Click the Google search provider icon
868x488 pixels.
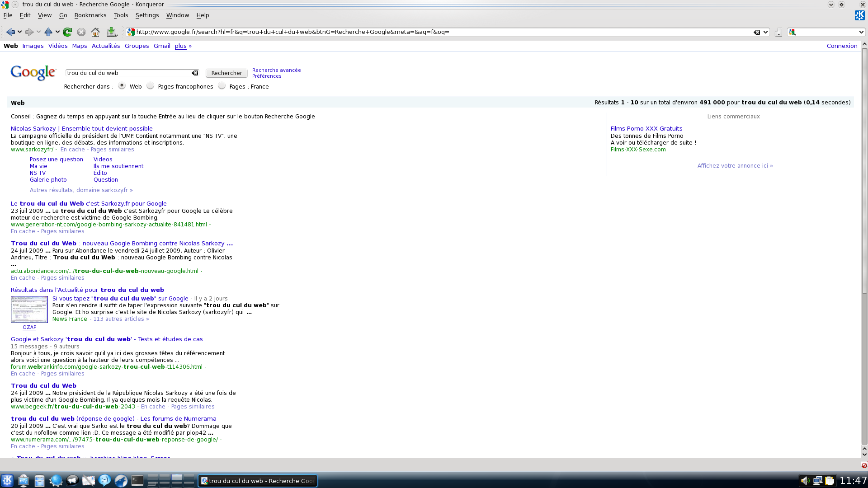point(792,32)
